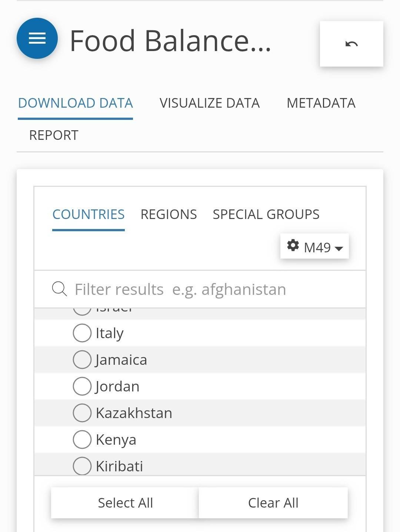Viewport: 400px width, 532px height.
Task: Choose the Jordan option
Action: click(82, 386)
